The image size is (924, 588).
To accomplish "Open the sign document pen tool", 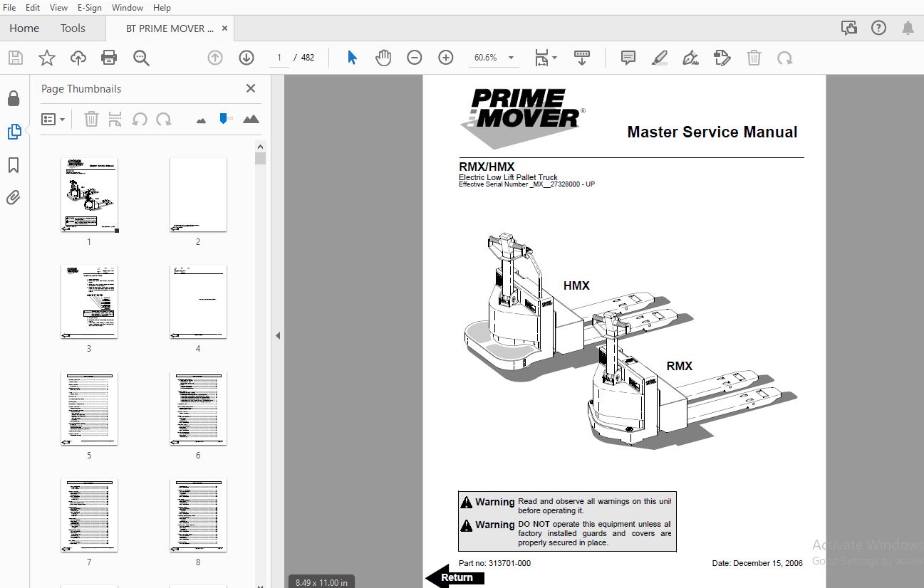I will coord(690,58).
